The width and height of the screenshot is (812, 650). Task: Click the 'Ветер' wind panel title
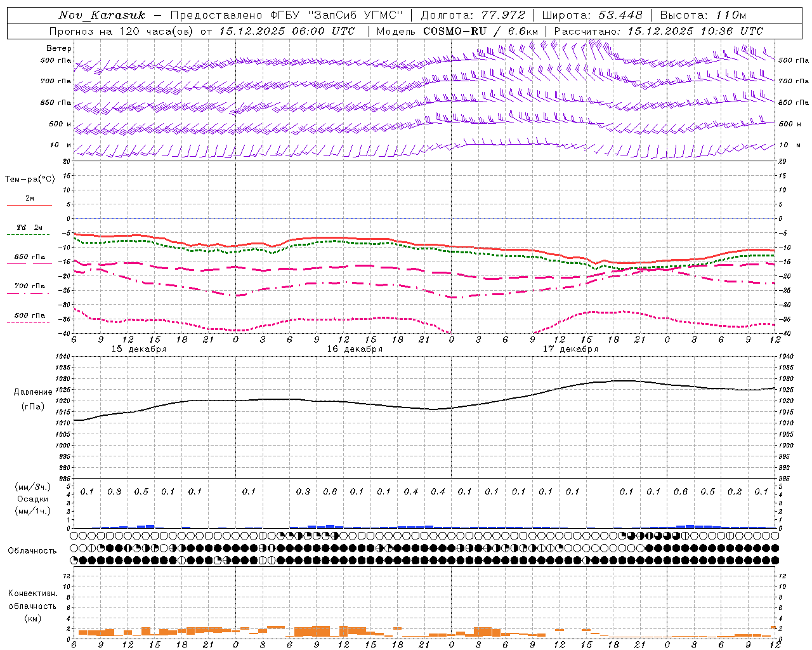58,48
